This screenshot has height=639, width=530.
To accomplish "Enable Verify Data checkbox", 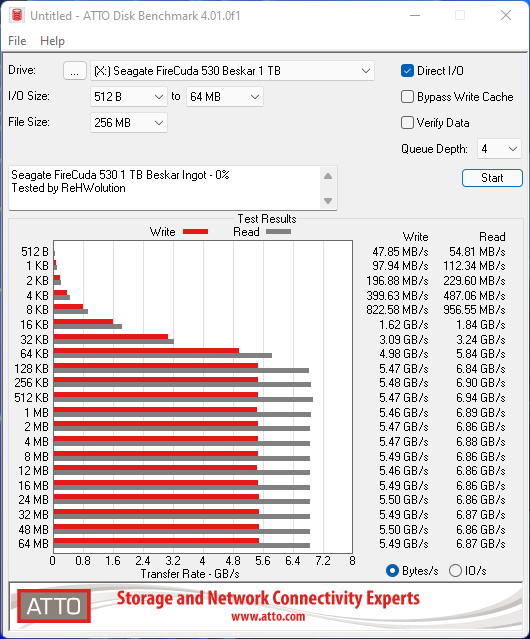I will [x=407, y=123].
